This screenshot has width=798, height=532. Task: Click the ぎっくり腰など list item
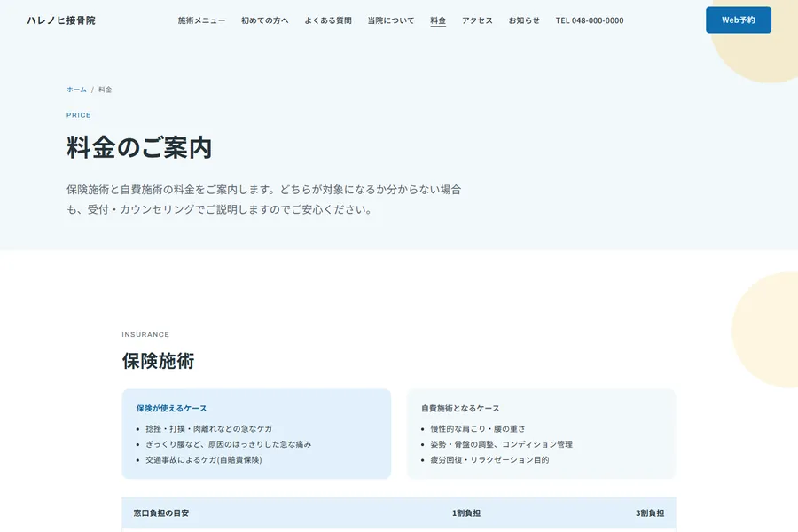(x=229, y=444)
